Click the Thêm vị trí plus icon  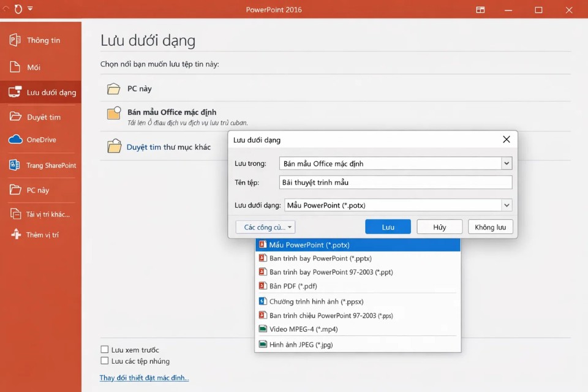pos(16,235)
